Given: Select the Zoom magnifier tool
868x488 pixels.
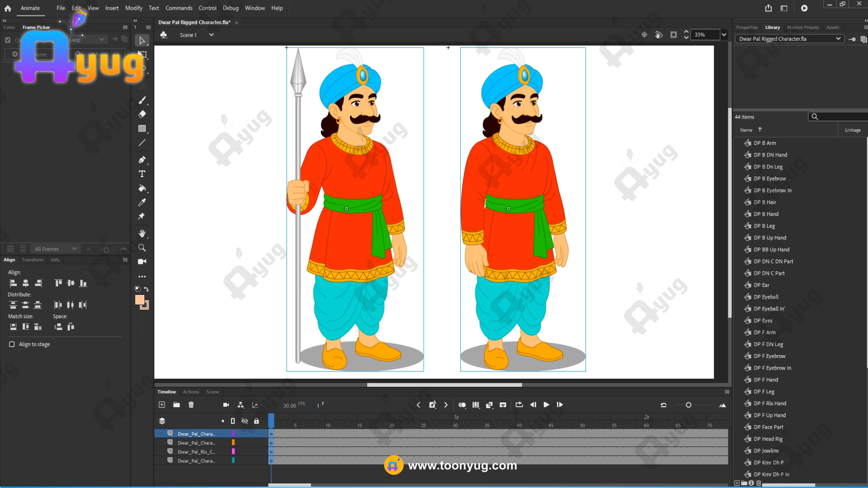Looking at the screenshot, I should (142, 248).
